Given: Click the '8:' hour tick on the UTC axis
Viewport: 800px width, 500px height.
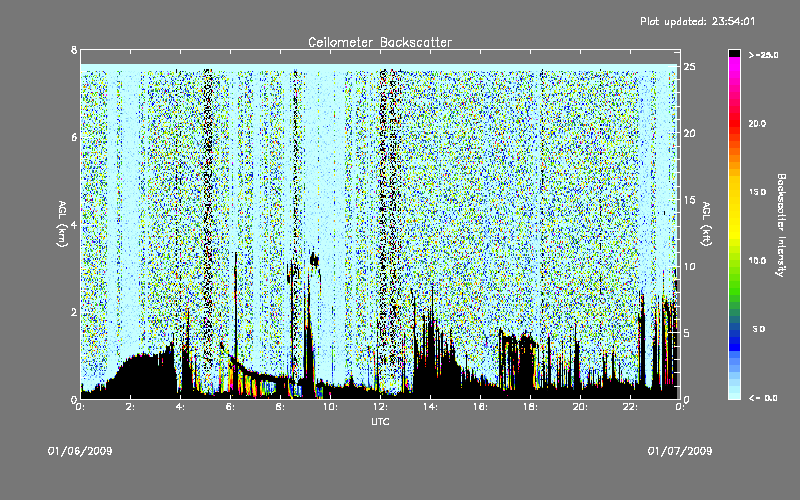Looking at the screenshot, I should pos(281,407).
